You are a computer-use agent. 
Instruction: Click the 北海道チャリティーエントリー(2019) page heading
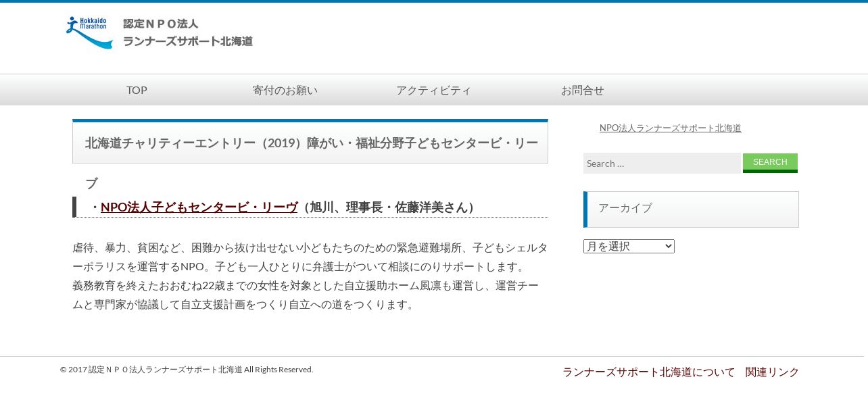pyautogui.click(x=311, y=143)
